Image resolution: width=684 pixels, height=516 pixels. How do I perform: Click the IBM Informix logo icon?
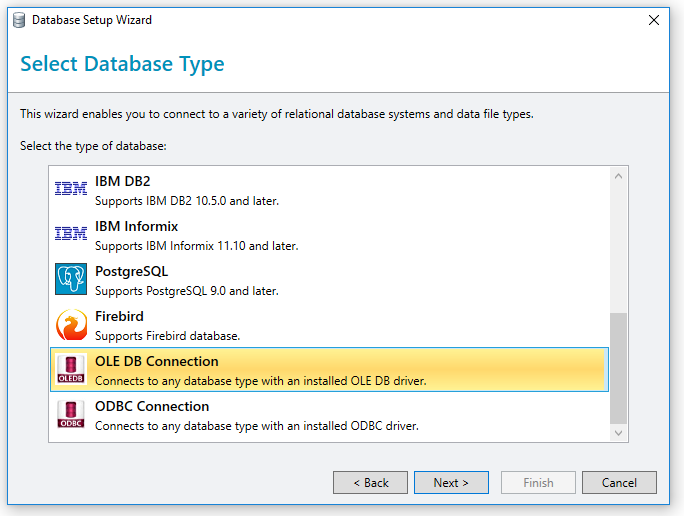coord(71,233)
